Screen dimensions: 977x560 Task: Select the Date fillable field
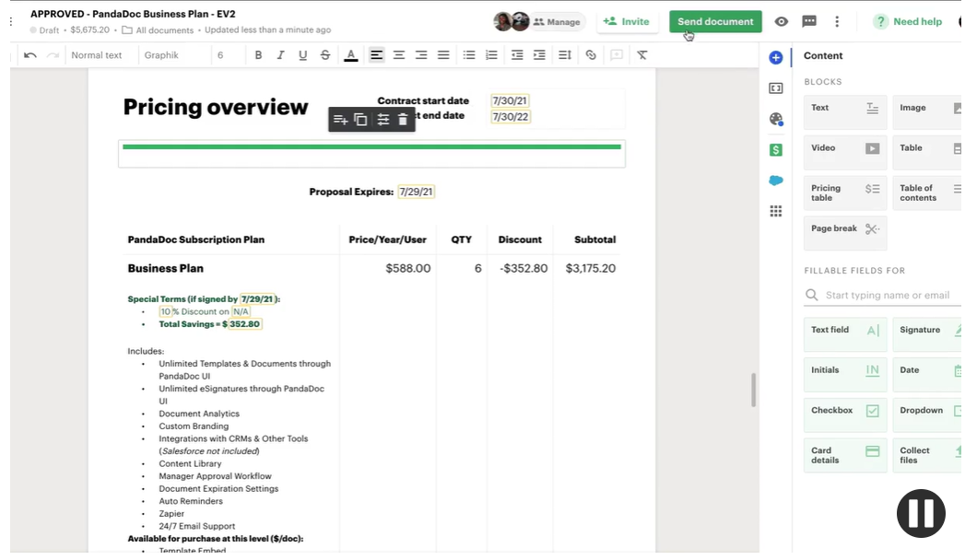click(927, 374)
